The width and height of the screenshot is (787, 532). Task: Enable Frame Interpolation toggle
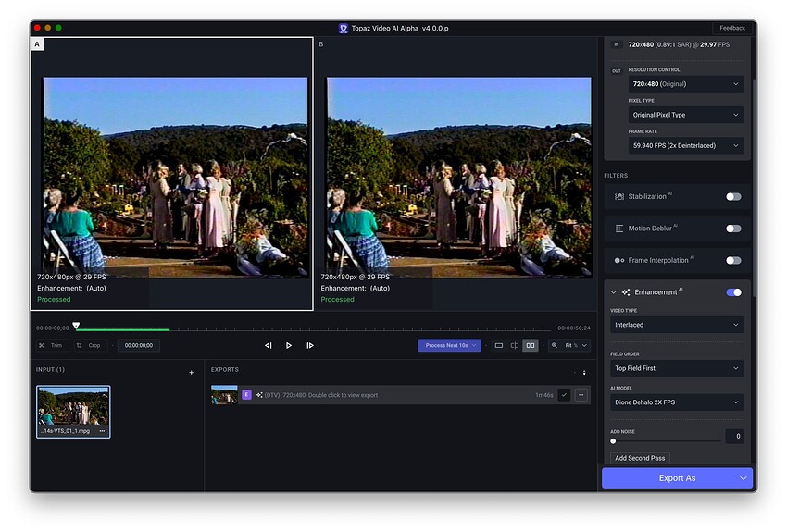pyautogui.click(x=733, y=260)
